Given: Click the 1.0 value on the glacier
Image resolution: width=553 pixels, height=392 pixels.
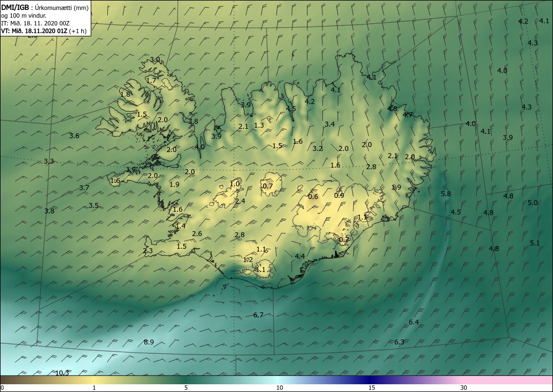Looking at the screenshot, I should pyautogui.click(x=234, y=184).
